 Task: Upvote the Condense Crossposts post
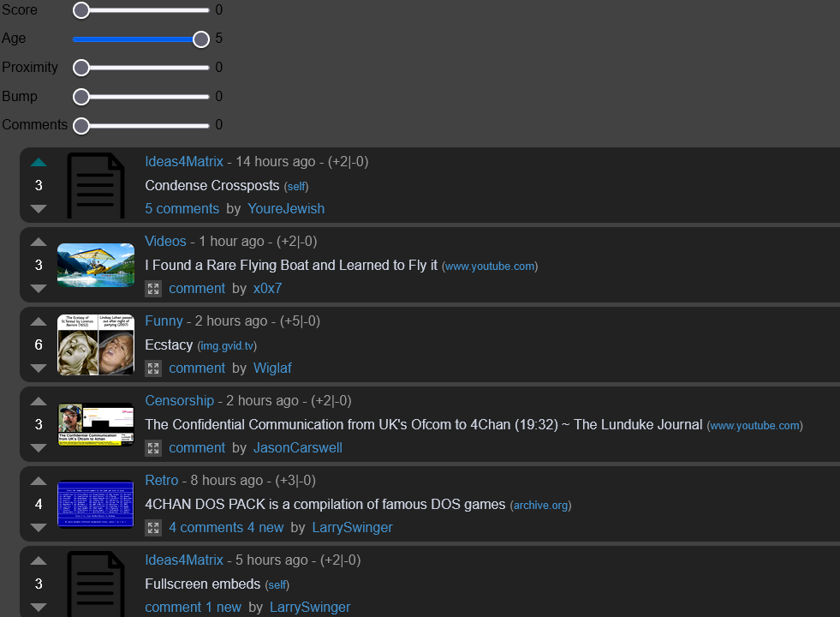[39, 162]
